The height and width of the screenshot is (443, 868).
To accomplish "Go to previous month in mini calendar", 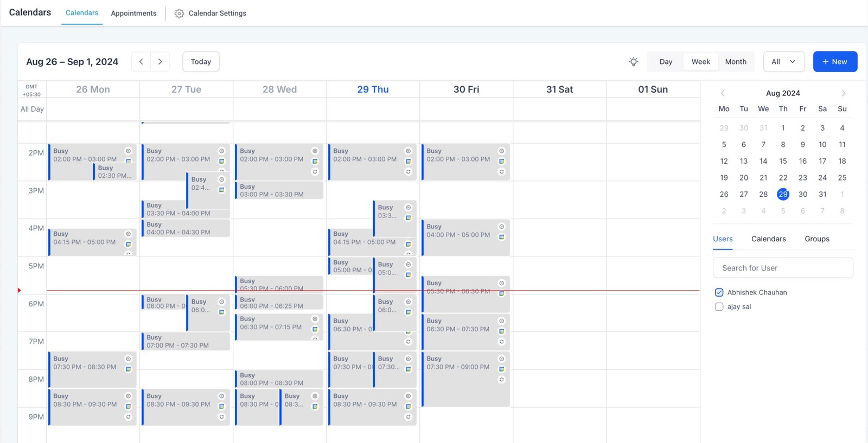I will tap(723, 93).
